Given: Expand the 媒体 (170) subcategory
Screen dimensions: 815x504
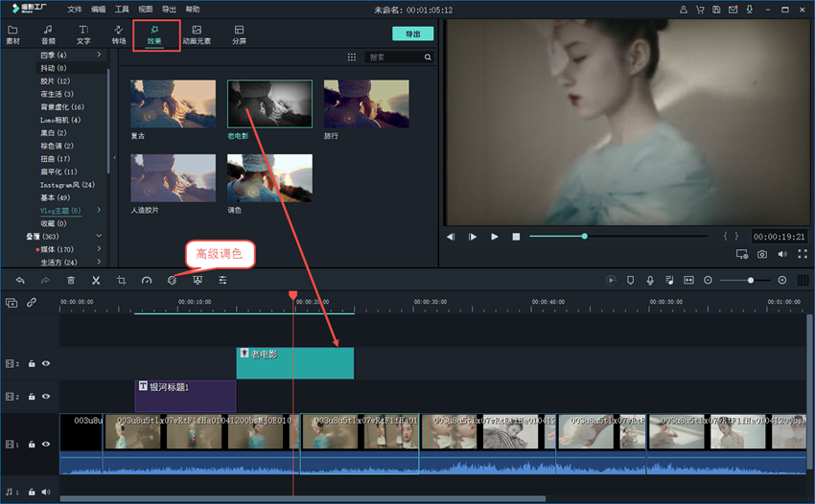Looking at the screenshot, I should coord(99,249).
